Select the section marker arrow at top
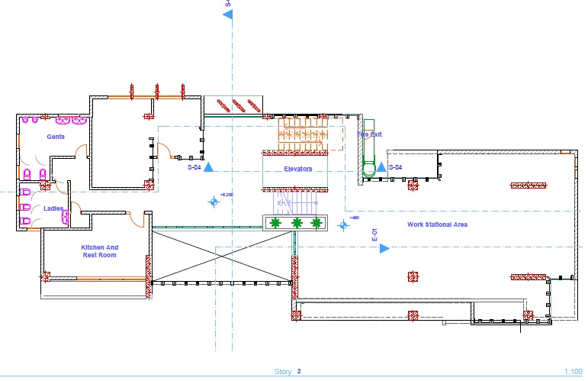 click(227, 14)
